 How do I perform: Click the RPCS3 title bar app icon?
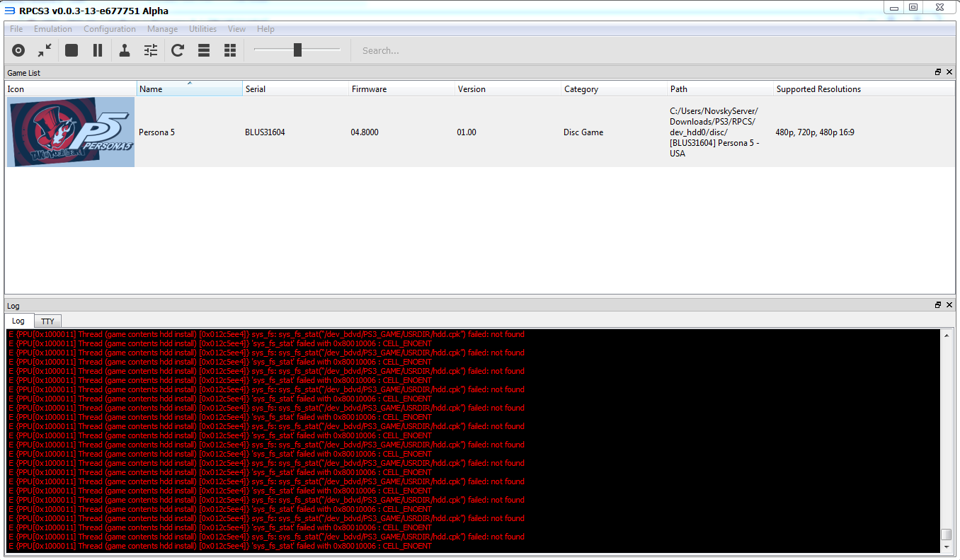coord(10,11)
